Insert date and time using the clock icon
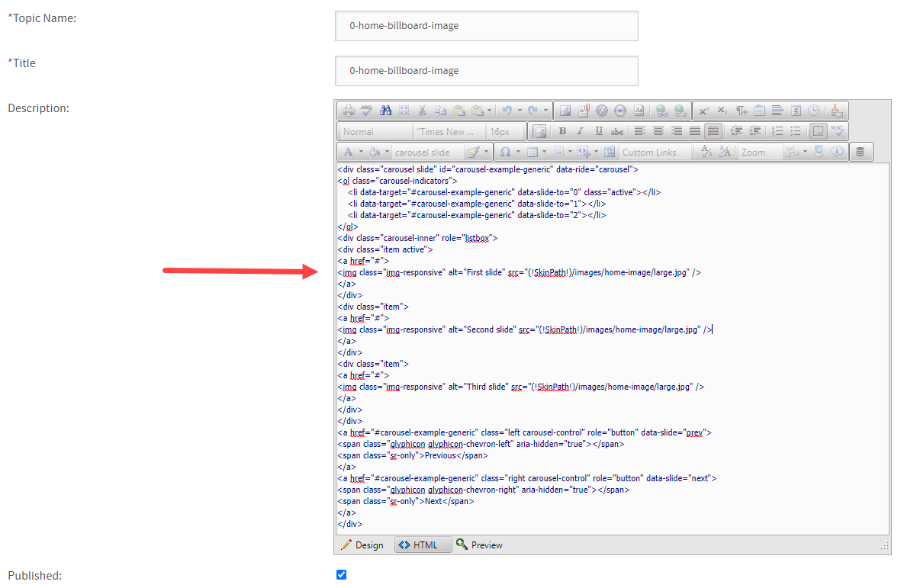Image resolution: width=901 pixels, height=588 pixels. pos(815,110)
